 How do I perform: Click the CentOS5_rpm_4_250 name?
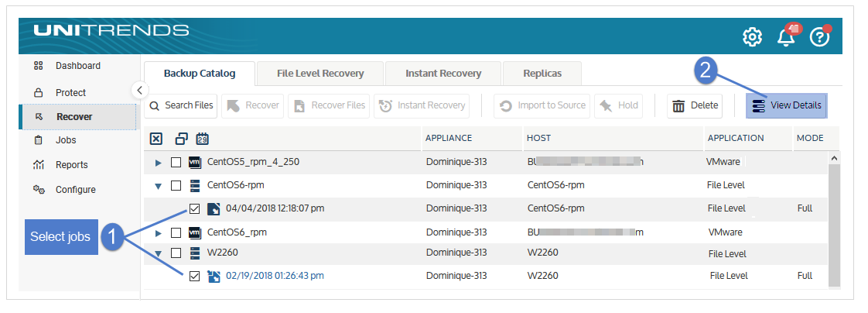tap(253, 163)
